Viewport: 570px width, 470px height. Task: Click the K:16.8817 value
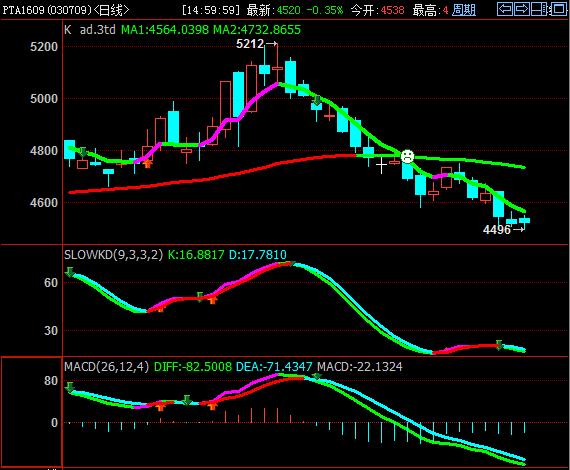coord(196,254)
